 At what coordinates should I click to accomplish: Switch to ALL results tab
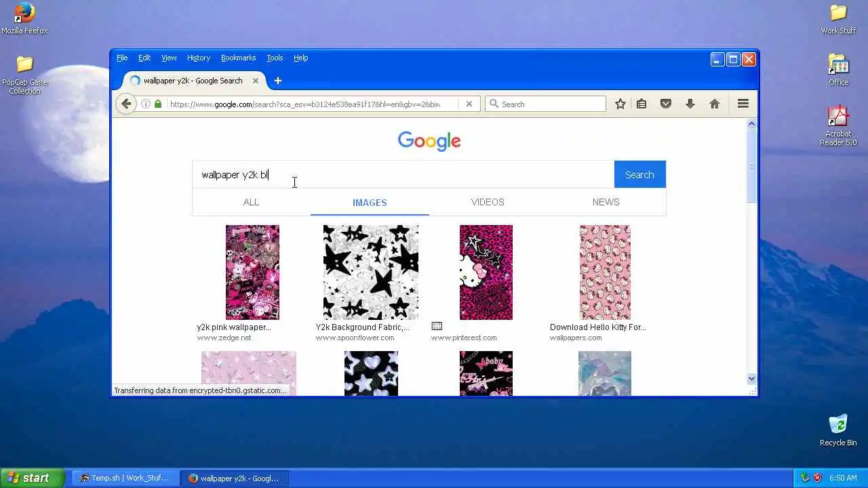(251, 202)
